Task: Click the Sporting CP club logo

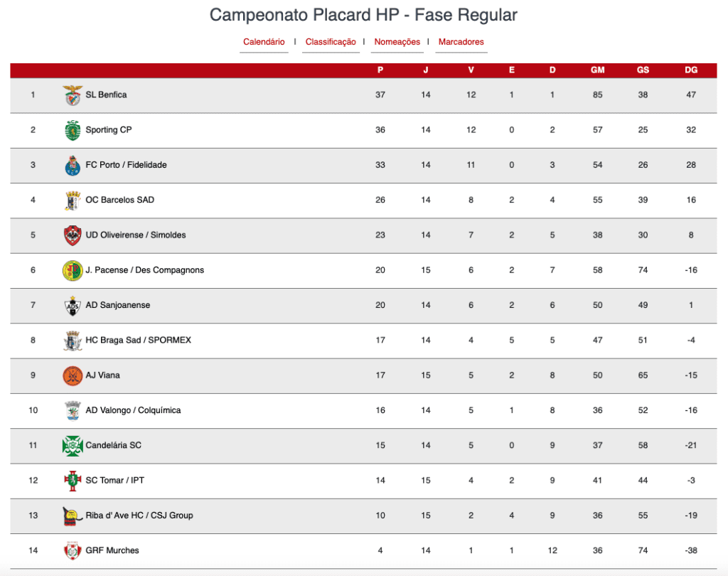Action: coord(73,130)
